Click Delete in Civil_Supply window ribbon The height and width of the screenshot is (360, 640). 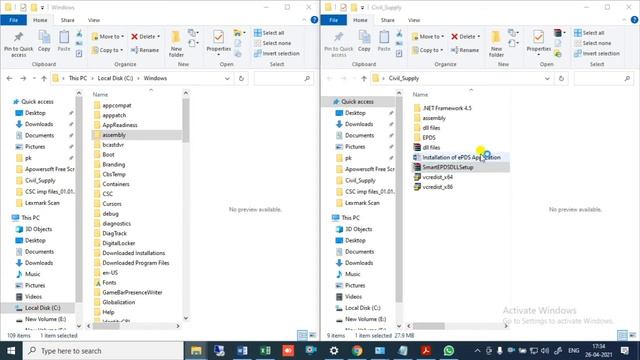coord(465,36)
